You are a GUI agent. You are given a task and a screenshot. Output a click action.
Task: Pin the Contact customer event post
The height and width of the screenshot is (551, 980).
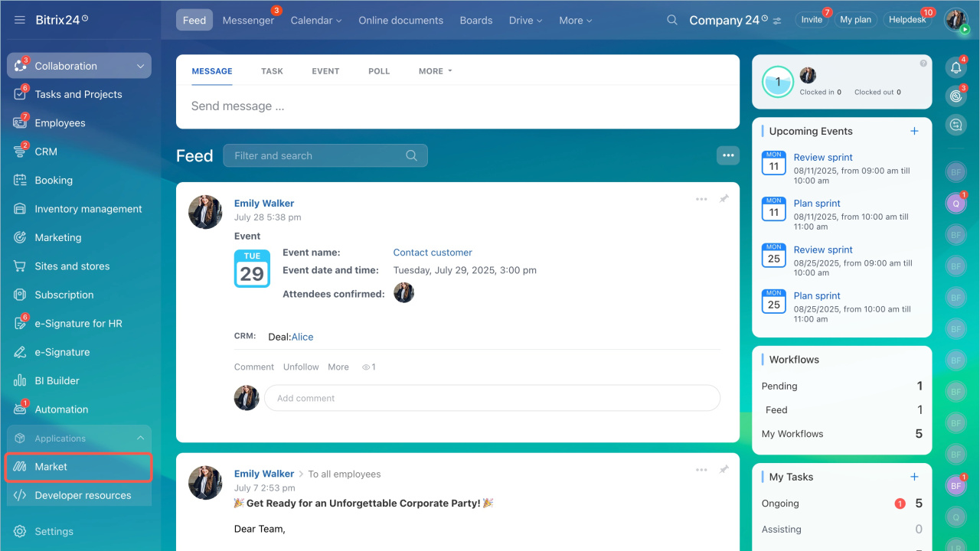(724, 199)
